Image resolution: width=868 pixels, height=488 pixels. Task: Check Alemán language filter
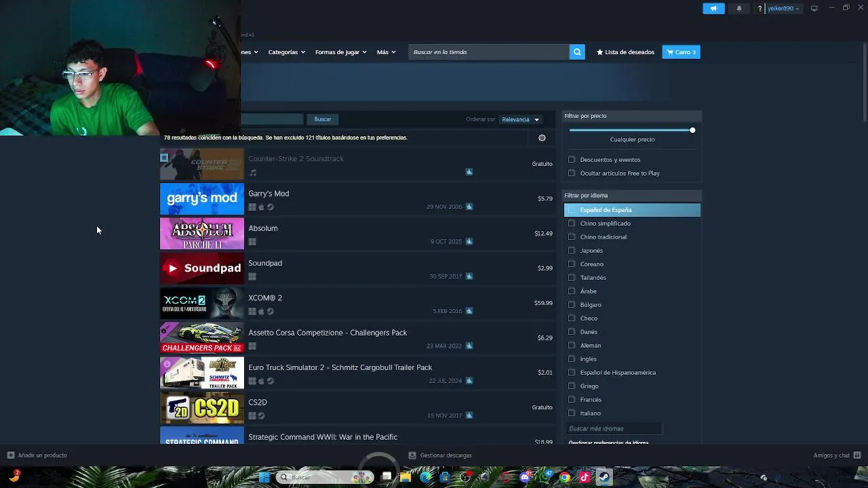pos(572,346)
